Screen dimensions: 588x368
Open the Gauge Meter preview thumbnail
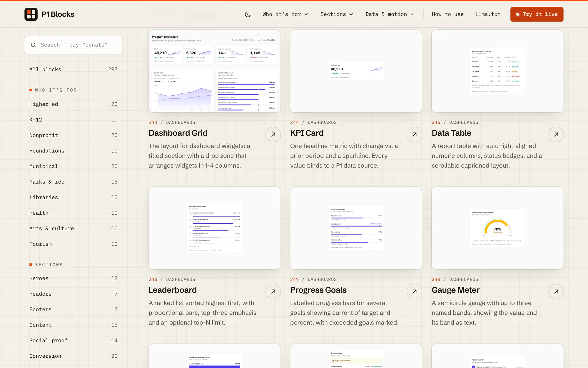[x=497, y=228]
